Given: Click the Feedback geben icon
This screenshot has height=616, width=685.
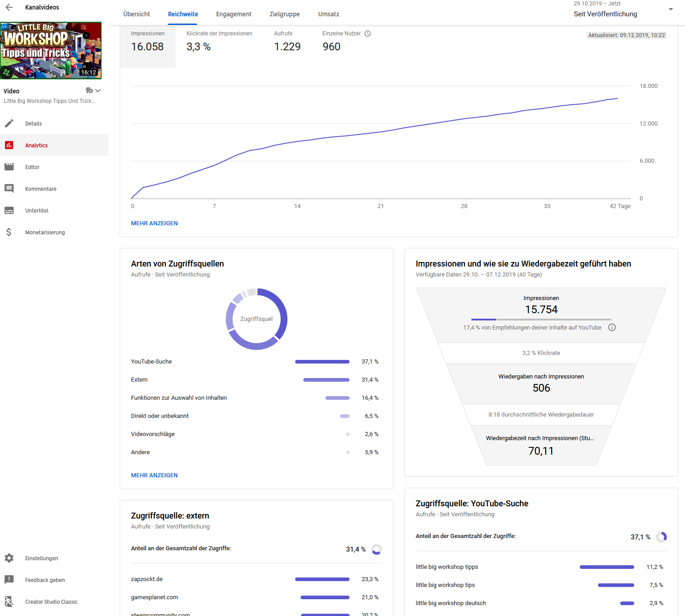Looking at the screenshot, I should 9,580.
